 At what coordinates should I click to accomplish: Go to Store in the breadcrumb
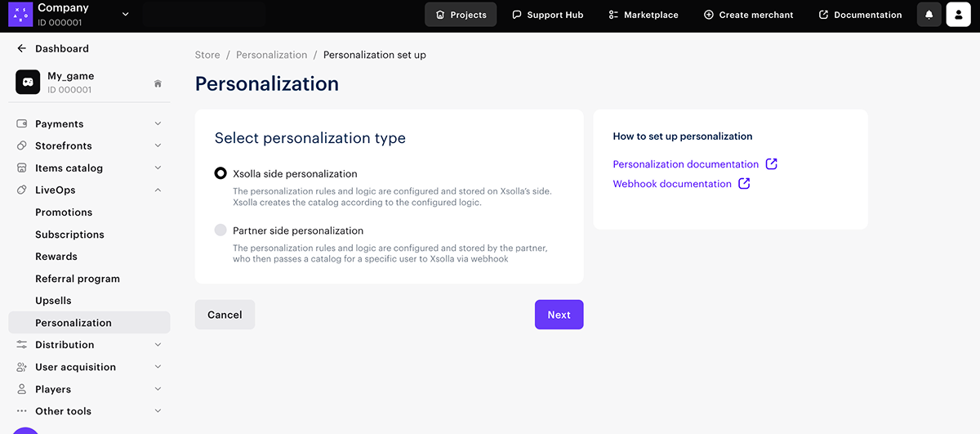point(207,56)
